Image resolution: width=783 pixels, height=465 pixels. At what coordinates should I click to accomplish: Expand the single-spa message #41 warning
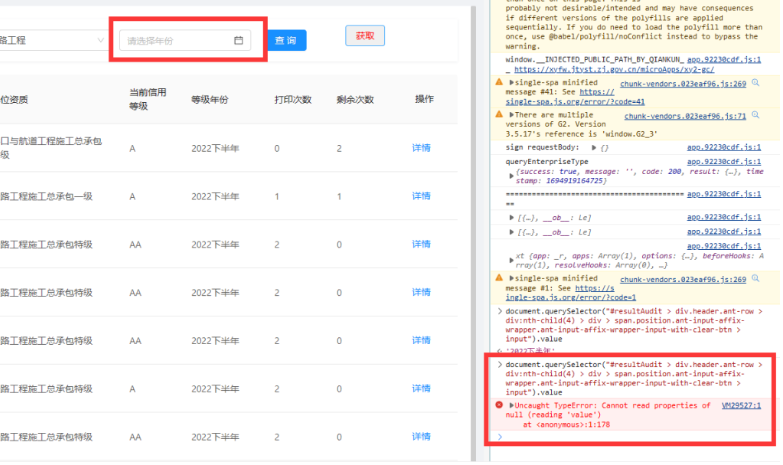pos(511,82)
